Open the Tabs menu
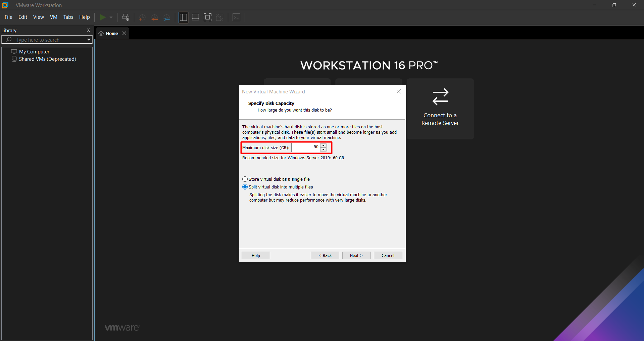The height and width of the screenshot is (341, 644). [x=68, y=17]
